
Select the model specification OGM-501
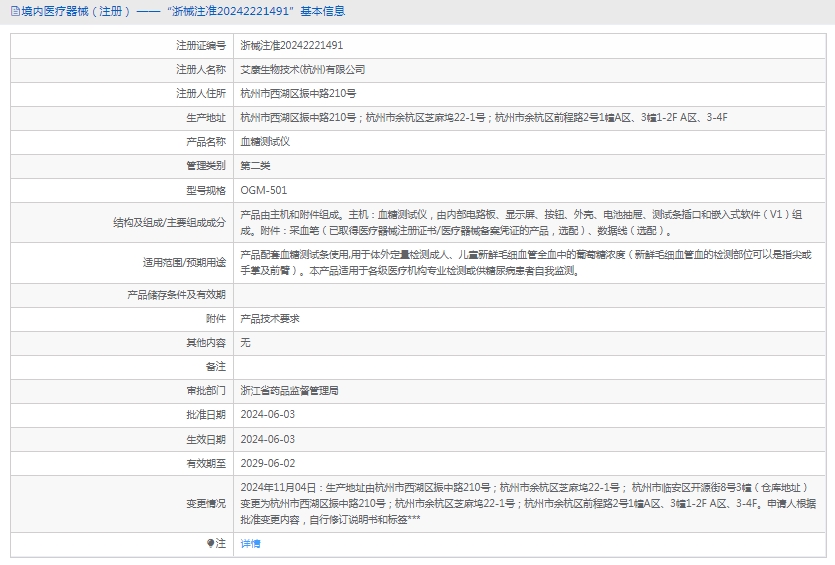264,189
